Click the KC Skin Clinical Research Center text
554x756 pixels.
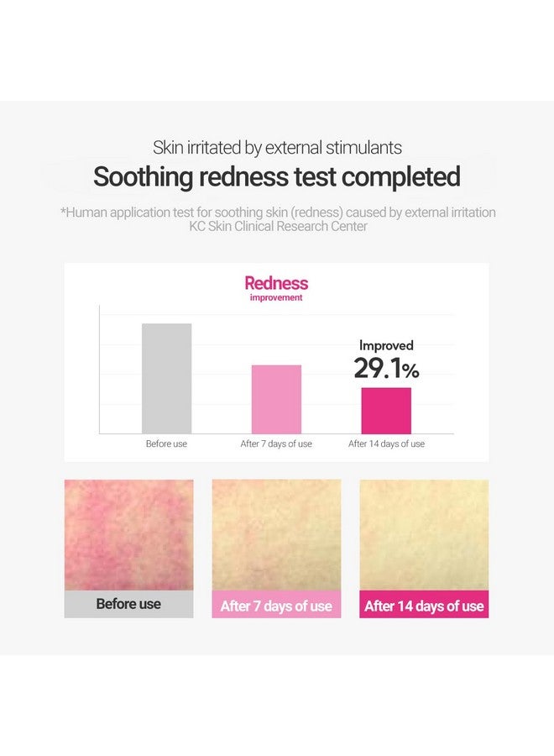(278, 226)
